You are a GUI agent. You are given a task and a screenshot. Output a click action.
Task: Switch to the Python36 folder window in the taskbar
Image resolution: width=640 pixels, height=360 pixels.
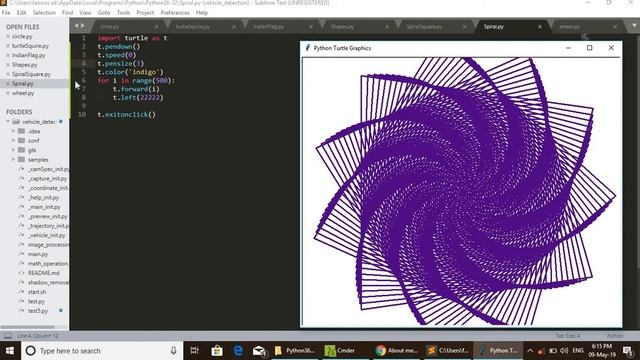[295, 351]
